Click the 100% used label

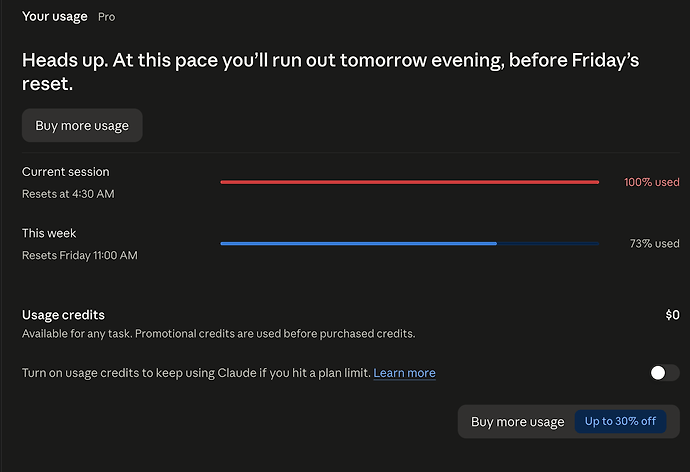(652, 182)
